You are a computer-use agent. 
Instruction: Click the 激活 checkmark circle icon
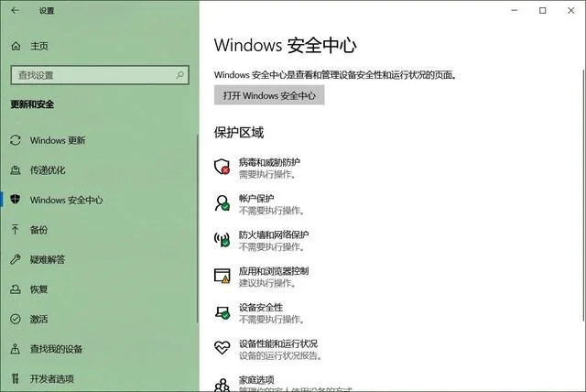click(16, 319)
